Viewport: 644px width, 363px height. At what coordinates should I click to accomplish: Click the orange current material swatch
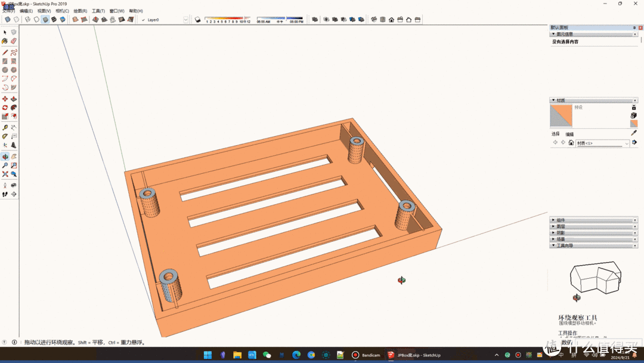tap(561, 116)
